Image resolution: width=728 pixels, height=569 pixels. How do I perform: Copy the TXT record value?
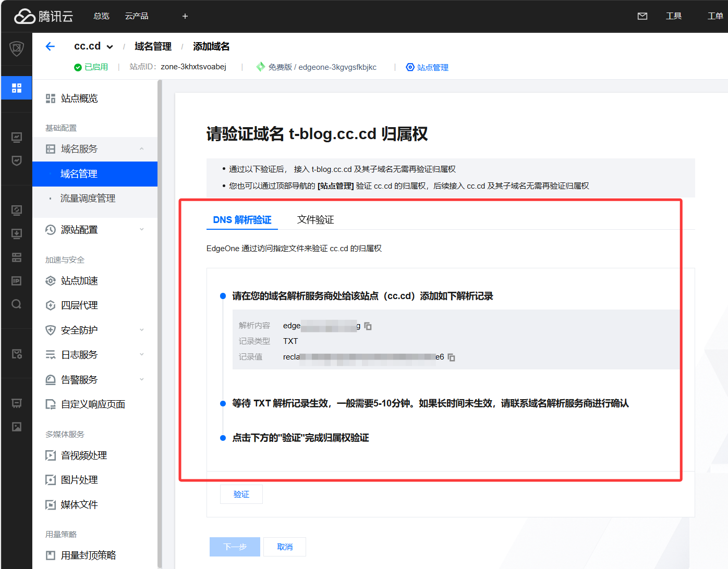[x=452, y=357]
